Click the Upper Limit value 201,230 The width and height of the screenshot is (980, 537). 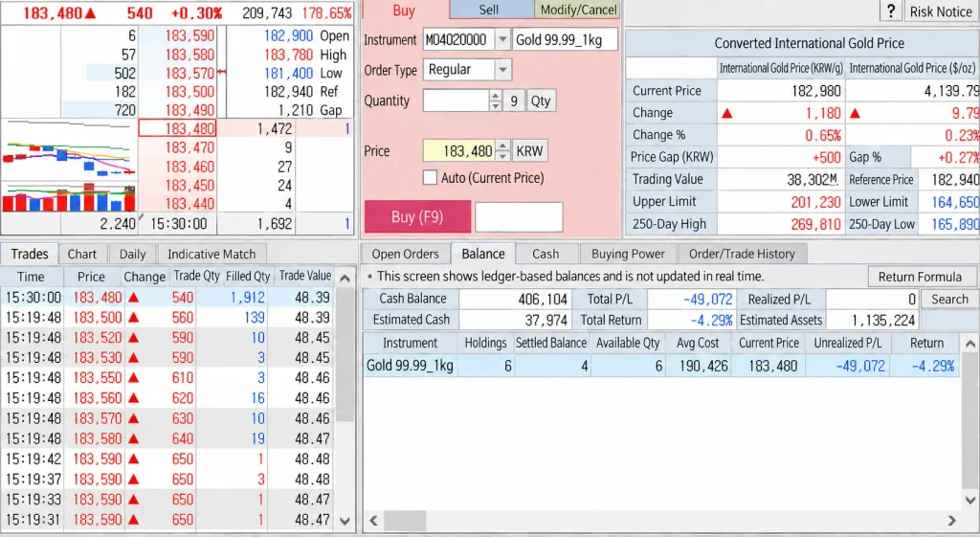[815, 201]
